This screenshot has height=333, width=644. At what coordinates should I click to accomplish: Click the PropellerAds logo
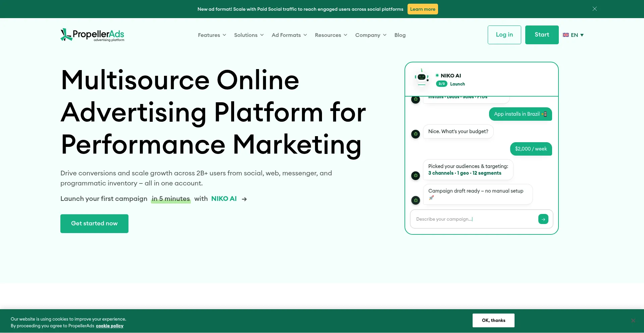[92, 35]
